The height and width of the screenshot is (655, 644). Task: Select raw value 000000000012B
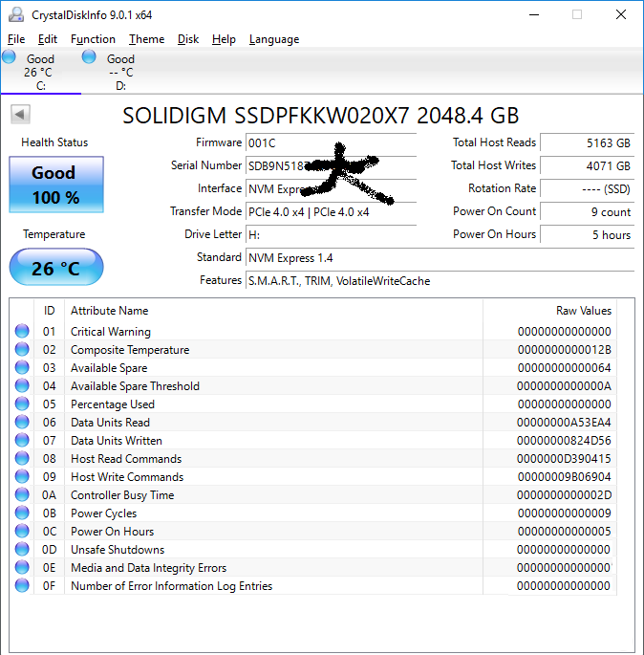565,349
